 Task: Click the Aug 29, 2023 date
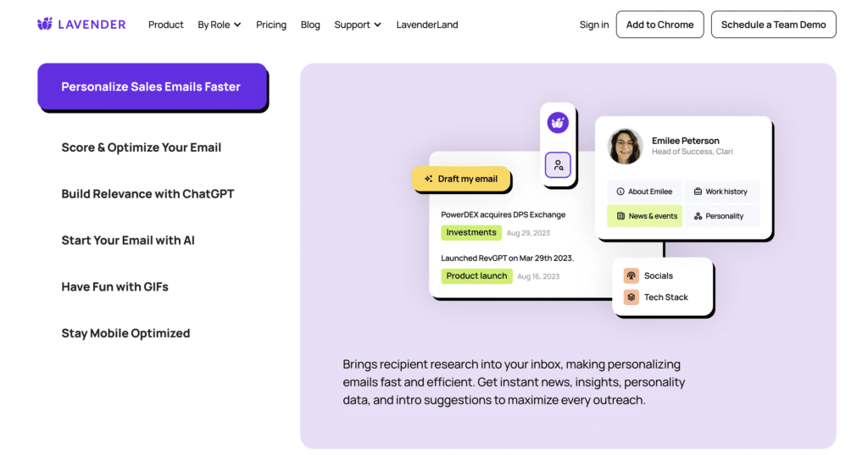coord(528,233)
